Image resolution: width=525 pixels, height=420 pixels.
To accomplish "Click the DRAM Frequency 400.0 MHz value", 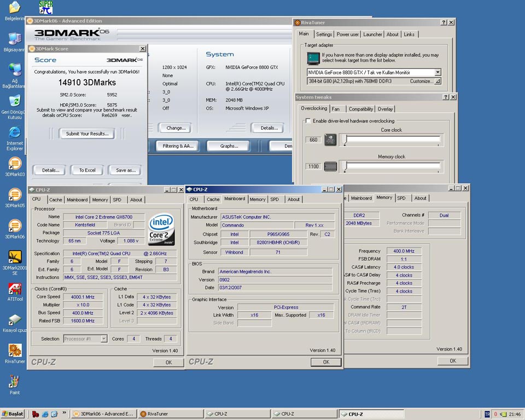I will click(404, 251).
